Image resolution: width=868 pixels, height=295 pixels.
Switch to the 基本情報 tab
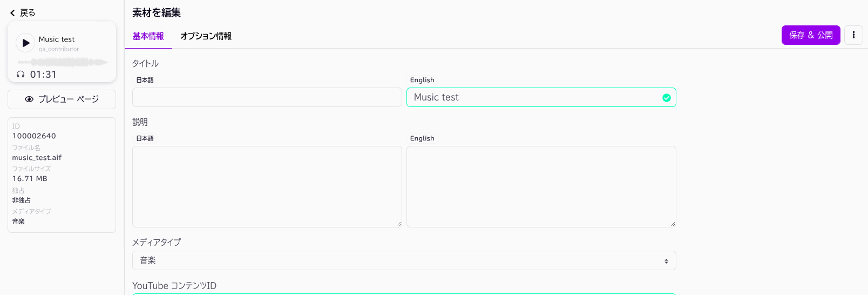pos(148,36)
